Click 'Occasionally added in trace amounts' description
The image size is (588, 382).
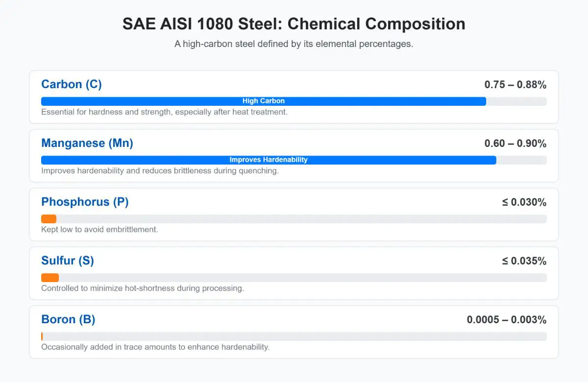click(x=155, y=347)
